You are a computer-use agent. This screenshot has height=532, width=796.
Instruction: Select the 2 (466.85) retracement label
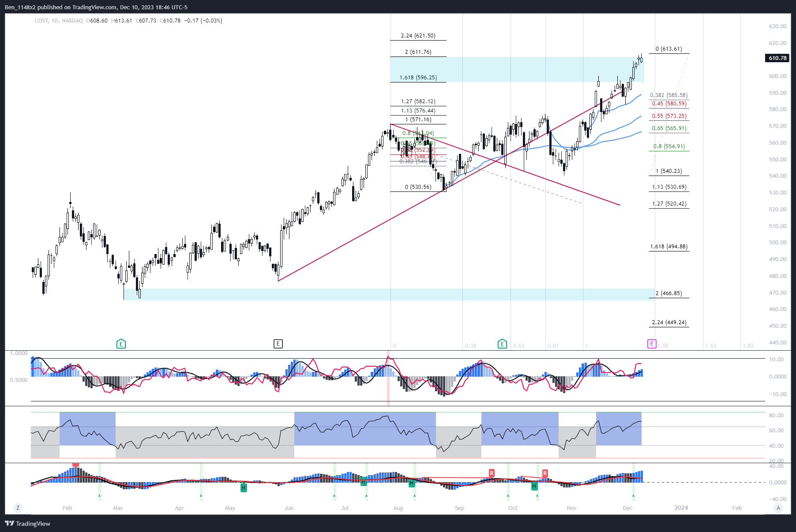[x=668, y=293]
